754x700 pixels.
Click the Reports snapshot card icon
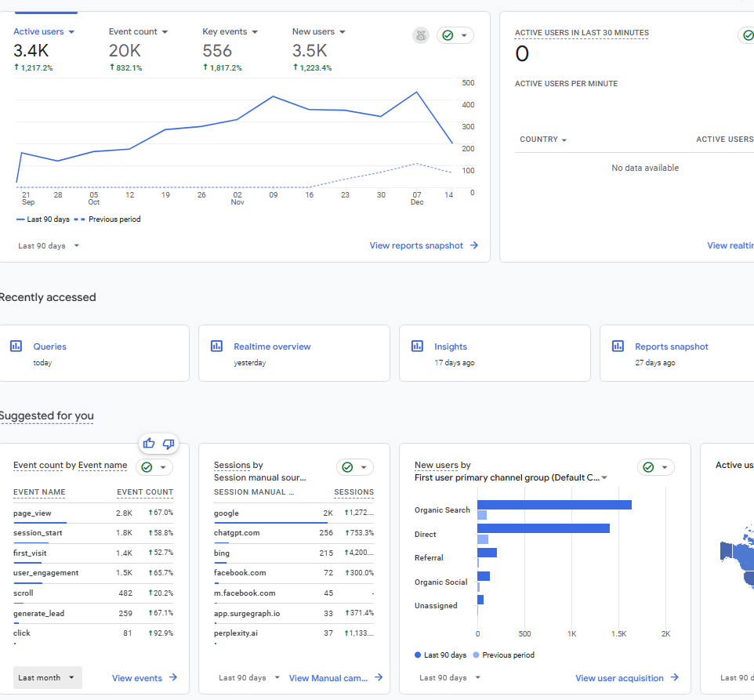[x=618, y=346]
